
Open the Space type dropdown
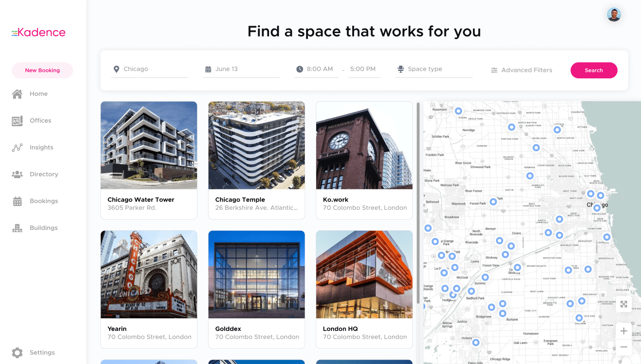433,69
